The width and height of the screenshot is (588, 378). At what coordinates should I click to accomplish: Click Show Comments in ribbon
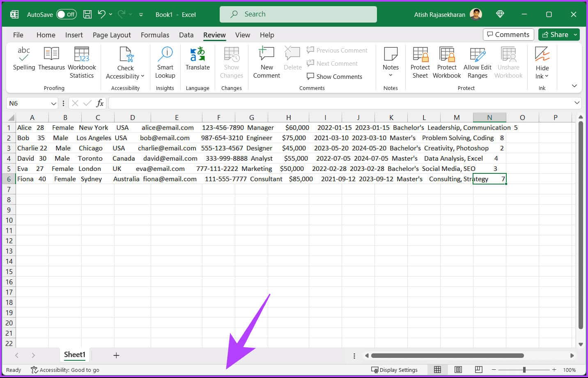(335, 76)
